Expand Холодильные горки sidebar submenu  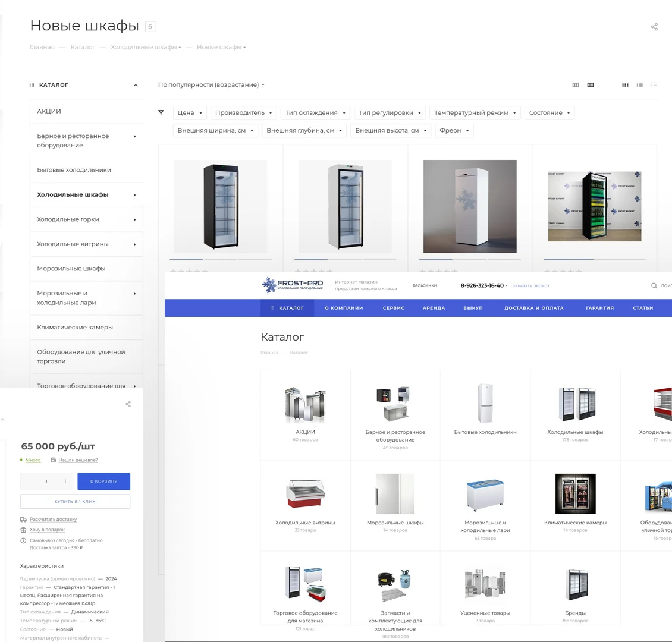pyautogui.click(x=134, y=220)
